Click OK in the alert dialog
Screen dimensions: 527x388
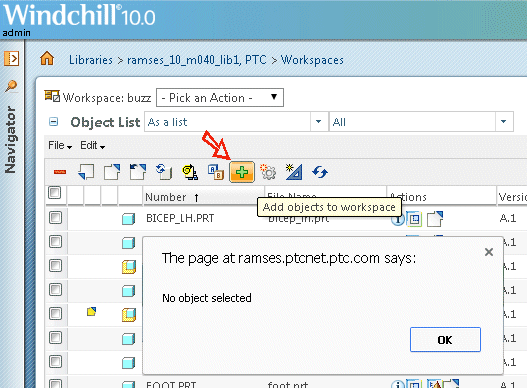[445, 340]
